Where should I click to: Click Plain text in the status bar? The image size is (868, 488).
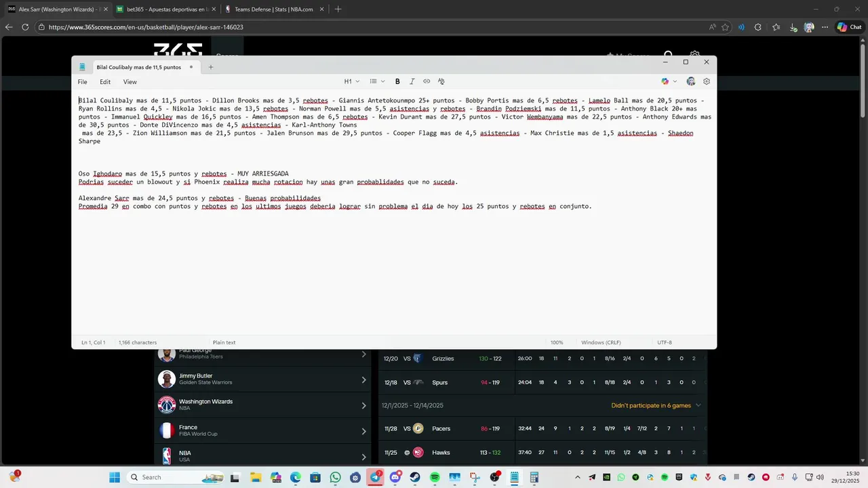[x=224, y=342]
